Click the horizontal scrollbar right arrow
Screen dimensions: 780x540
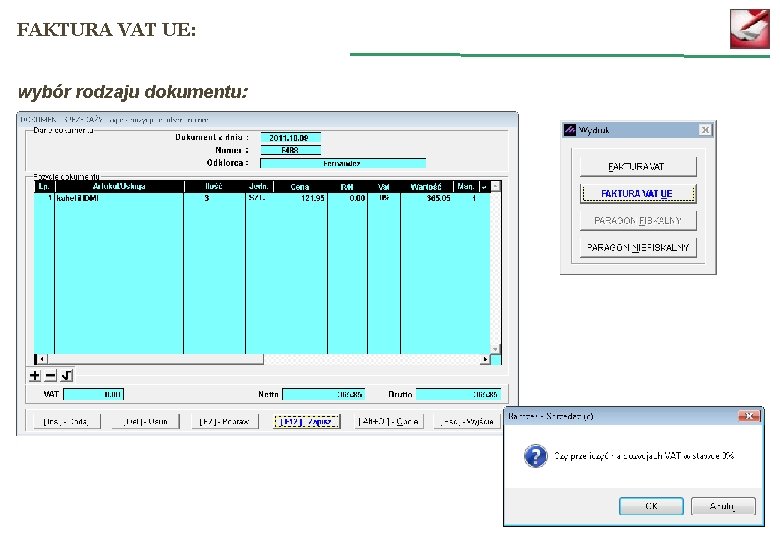[x=486, y=359]
